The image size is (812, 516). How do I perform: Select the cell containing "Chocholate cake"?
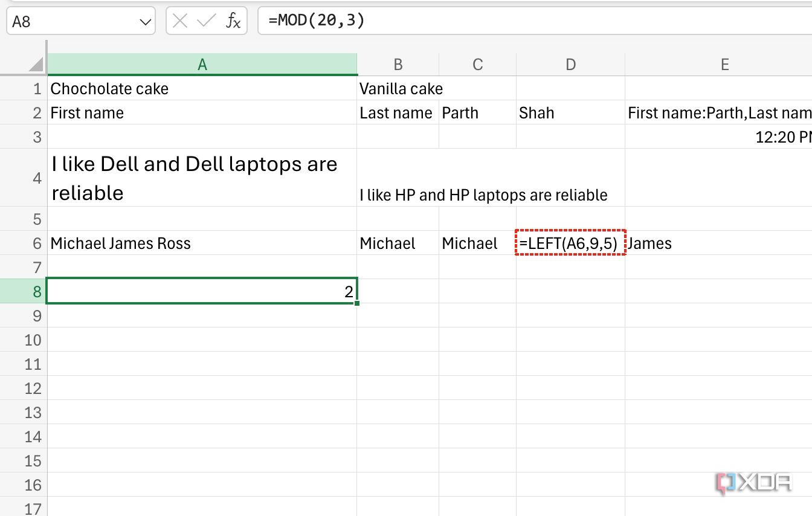coord(202,89)
